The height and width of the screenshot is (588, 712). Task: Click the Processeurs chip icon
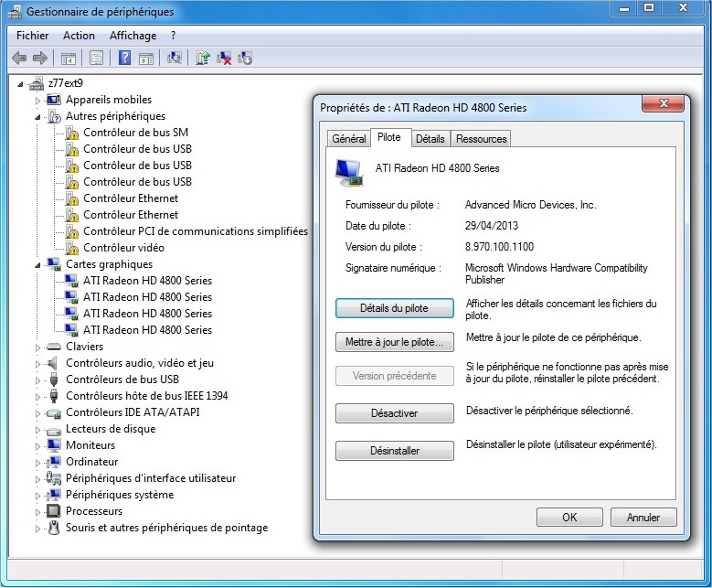point(54,511)
